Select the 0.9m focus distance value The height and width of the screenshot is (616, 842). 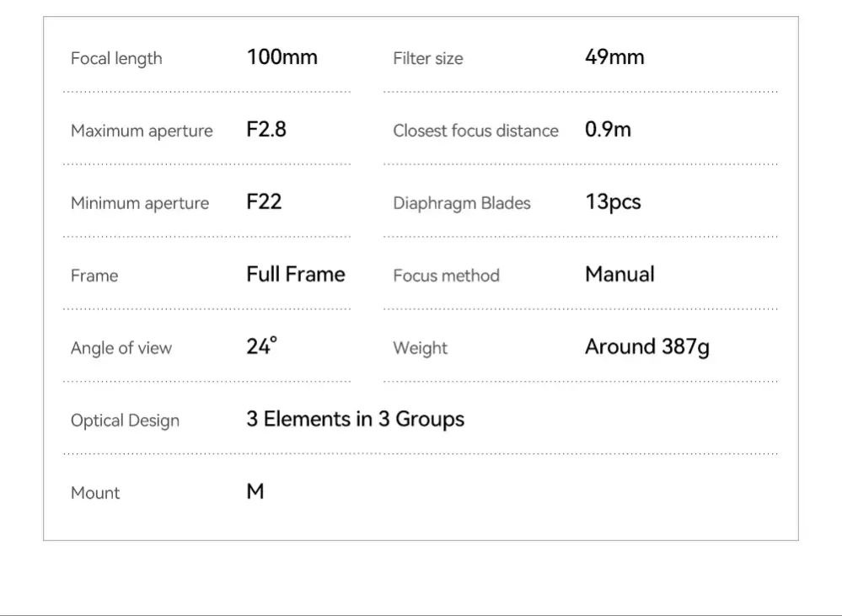tap(608, 130)
